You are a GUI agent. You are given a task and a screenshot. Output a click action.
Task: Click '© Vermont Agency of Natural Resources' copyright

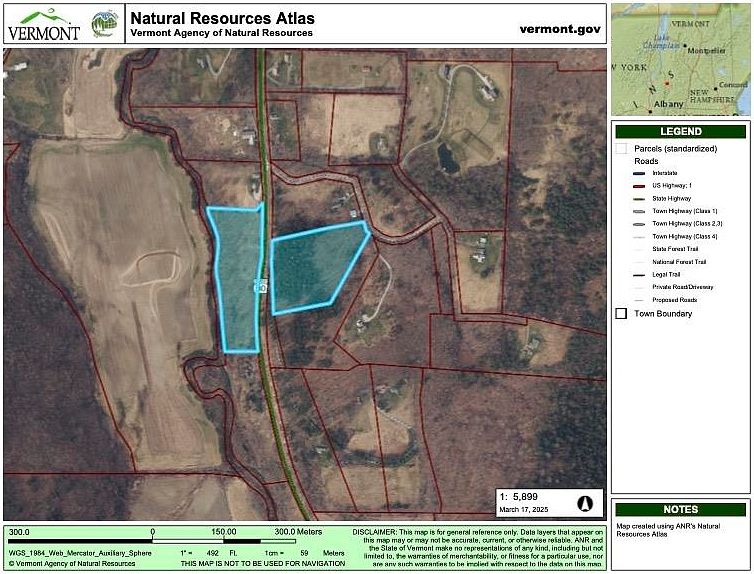click(x=72, y=563)
